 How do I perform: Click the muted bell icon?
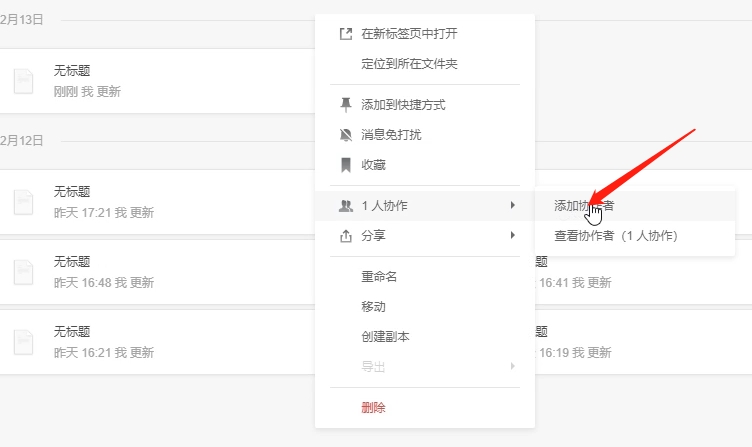[346, 134]
